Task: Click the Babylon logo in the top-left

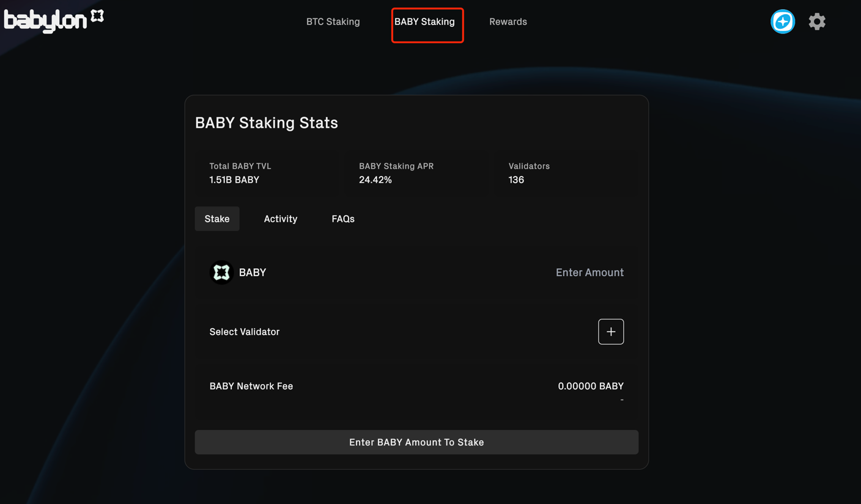Action: tap(46, 20)
